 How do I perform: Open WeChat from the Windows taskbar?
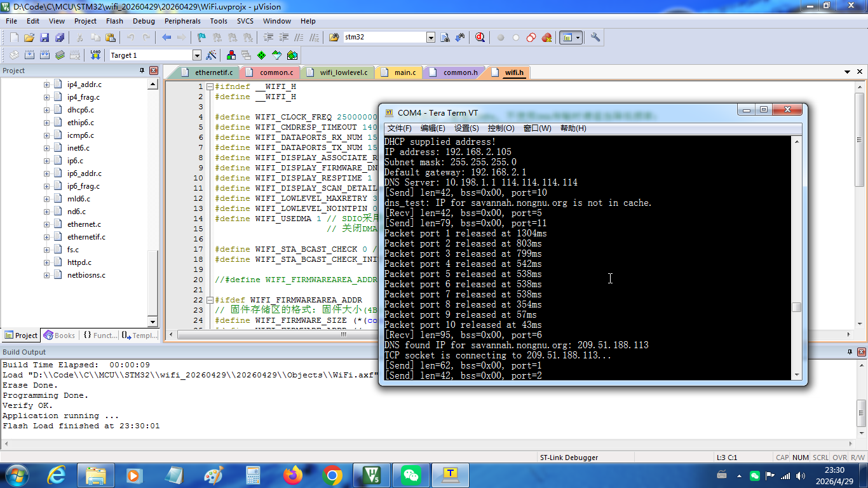411,475
